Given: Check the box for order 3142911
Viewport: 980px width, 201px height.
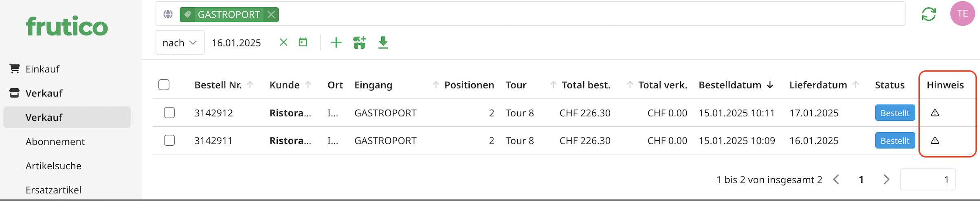Looking at the screenshot, I should tap(169, 140).
